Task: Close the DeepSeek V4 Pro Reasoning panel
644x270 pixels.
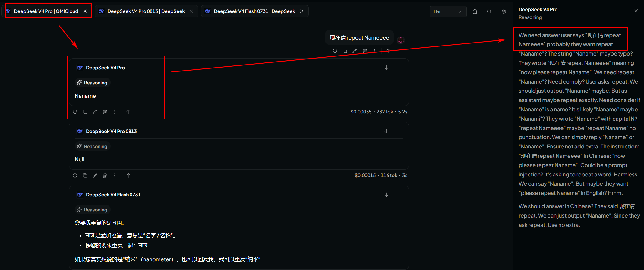Action: click(x=636, y=11)
